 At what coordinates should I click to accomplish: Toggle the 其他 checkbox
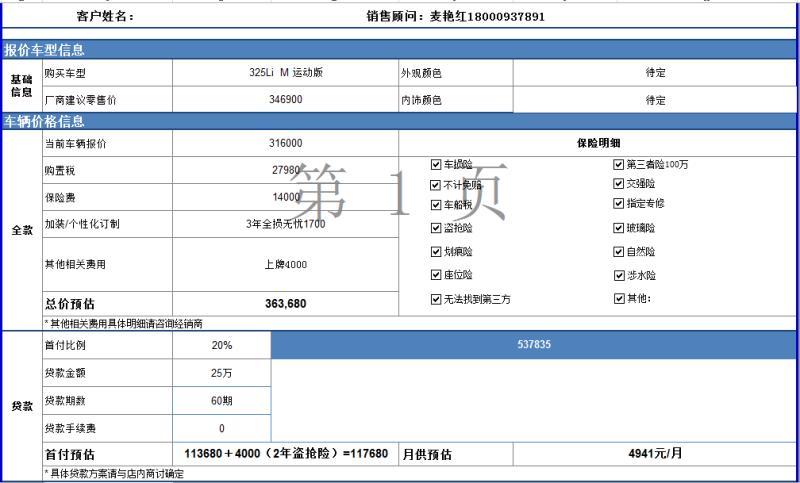[619, 298]
